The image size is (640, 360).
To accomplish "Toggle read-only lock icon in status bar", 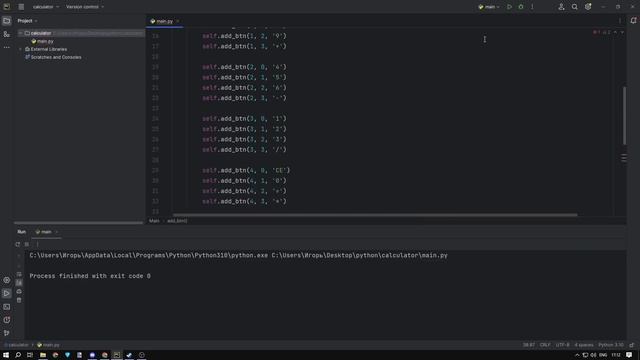I will (632, 345).
